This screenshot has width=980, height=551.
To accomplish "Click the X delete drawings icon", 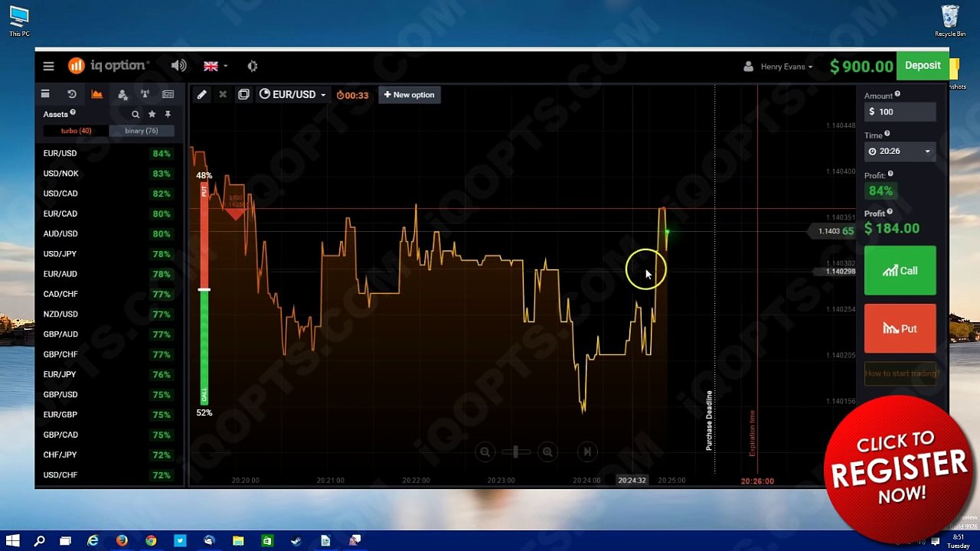I will coord(223,95).
